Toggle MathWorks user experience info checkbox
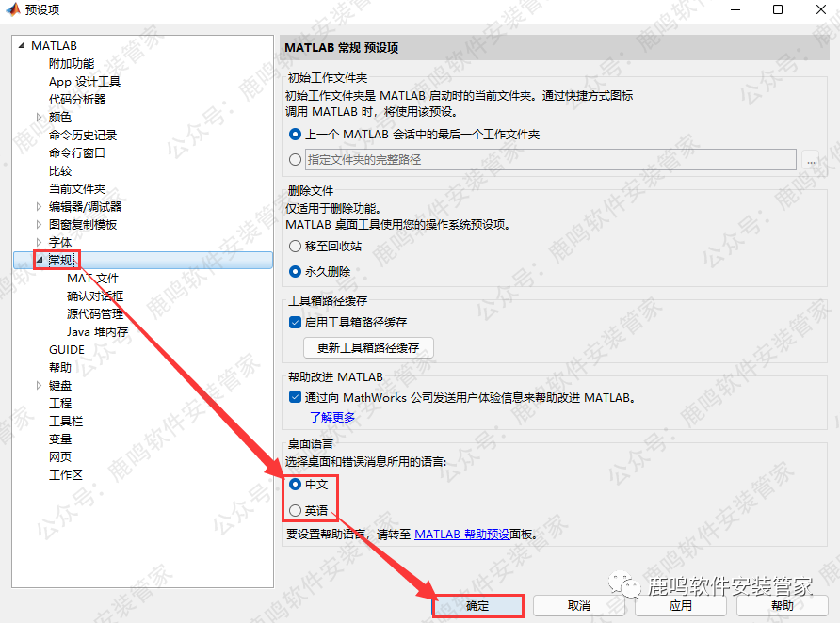840x623 pixels. 295,397
